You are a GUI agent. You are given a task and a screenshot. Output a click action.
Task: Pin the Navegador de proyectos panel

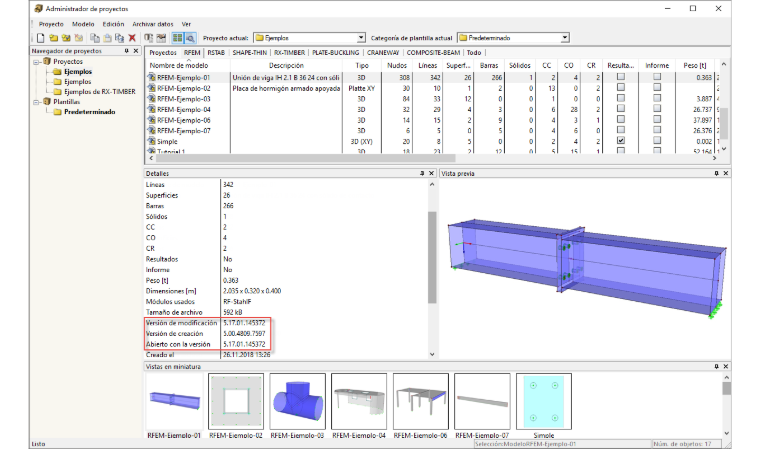pyautogui.click(x=127, y=51)
